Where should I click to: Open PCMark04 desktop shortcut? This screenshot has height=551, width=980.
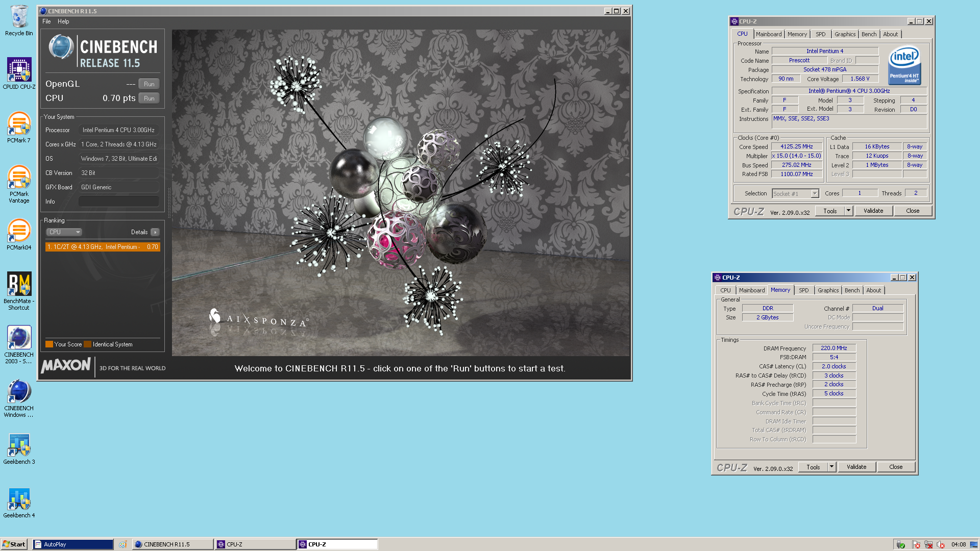pos(19,234)
